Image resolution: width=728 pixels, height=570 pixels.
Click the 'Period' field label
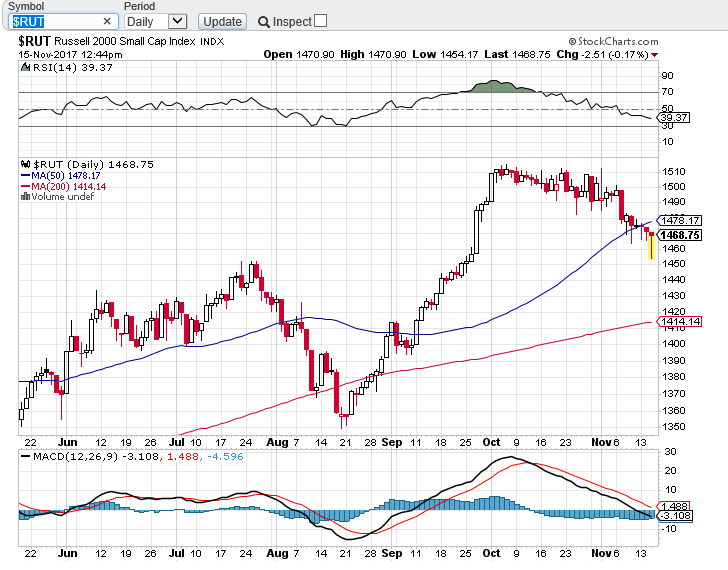pyautogui.click(x=139, y=6)
